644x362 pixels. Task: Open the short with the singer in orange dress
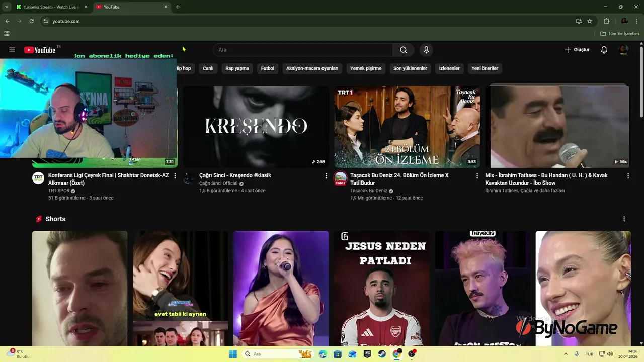coord(281,289)
